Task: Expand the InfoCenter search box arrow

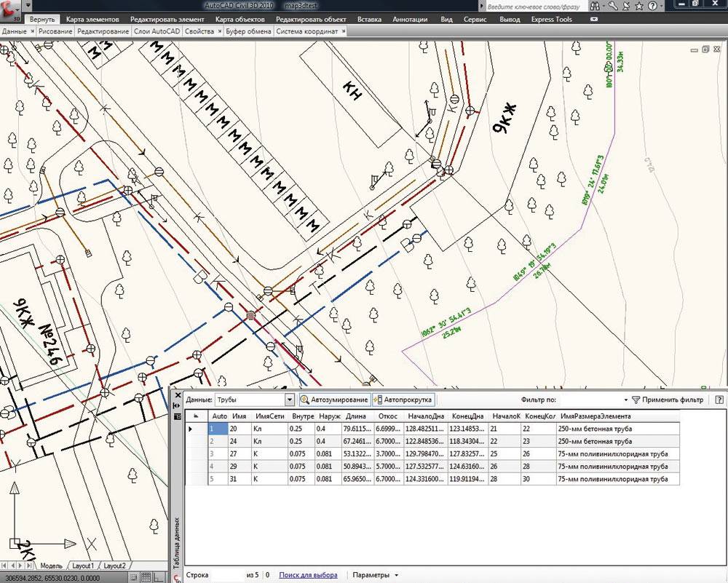Action: tap(482, 7)
